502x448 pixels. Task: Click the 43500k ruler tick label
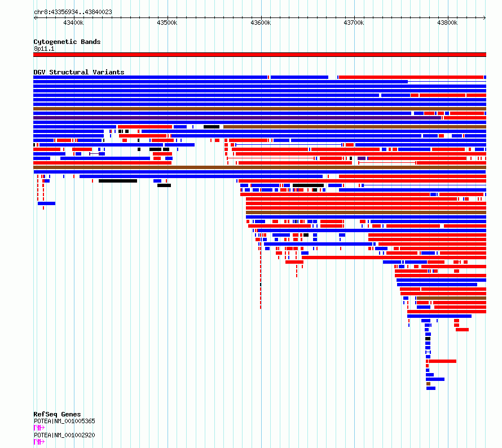[167, 23]
